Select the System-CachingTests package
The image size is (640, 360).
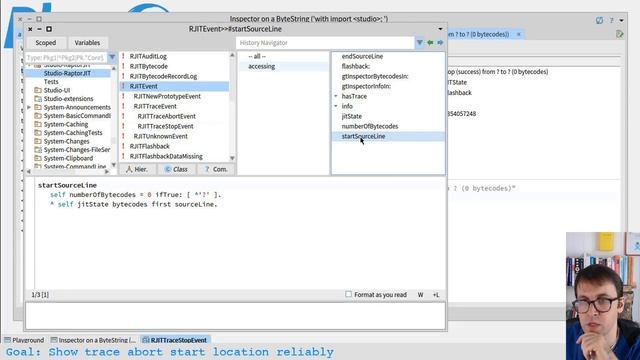pyautogui.click(x=73, y=133)
